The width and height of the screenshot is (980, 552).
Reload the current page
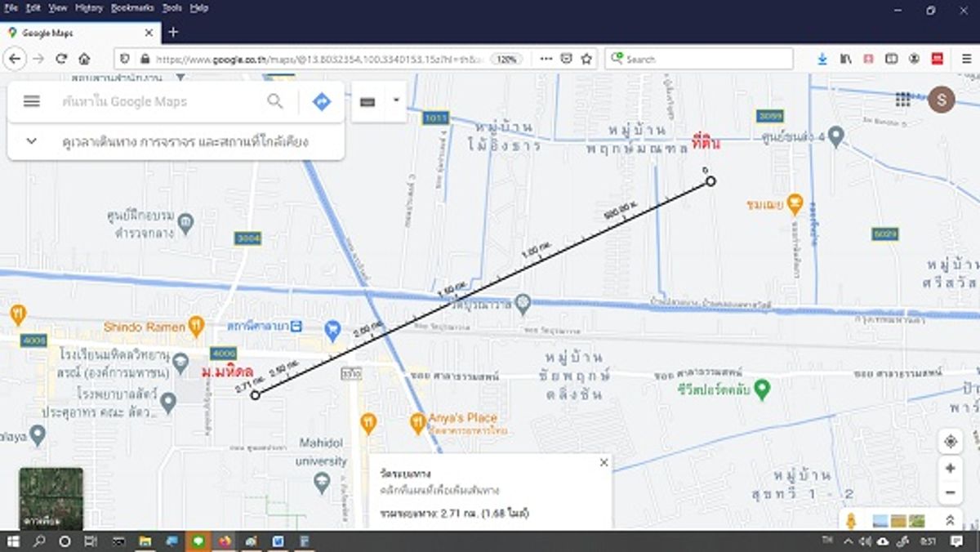pyautogui.click(x=61, y=59)
